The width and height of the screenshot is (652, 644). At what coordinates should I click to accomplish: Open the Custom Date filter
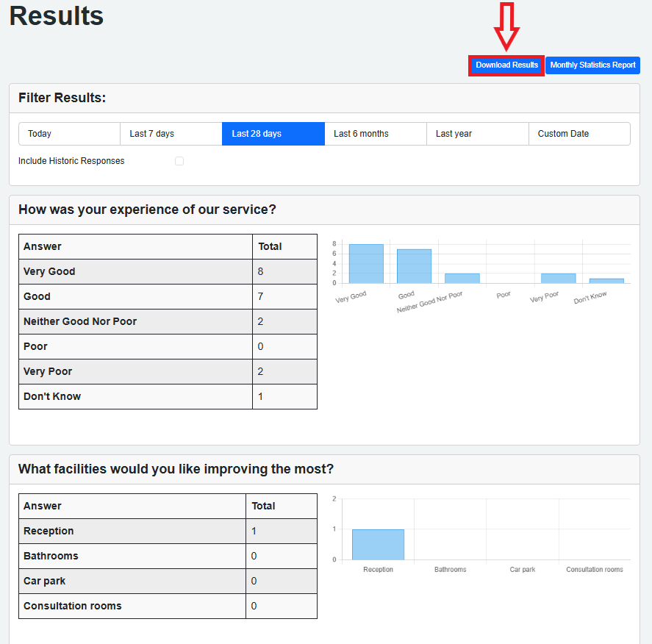[x=579, y=134]
